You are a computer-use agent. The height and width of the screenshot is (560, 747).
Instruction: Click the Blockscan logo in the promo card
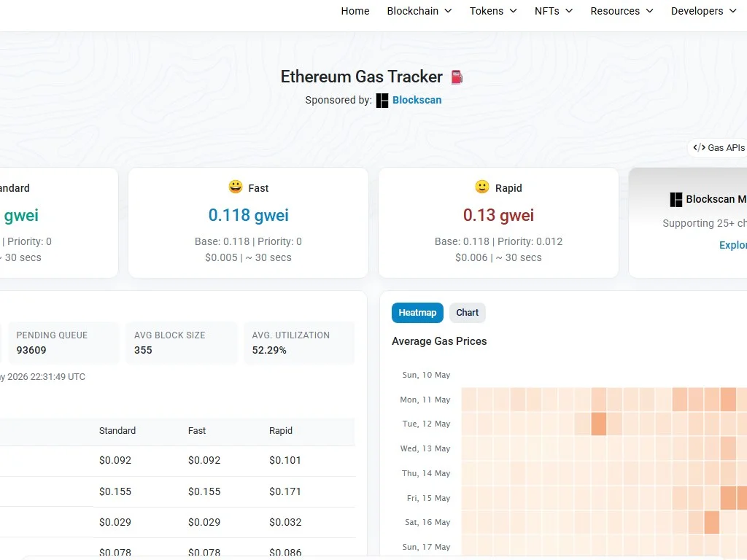click(x=676, y=200)
